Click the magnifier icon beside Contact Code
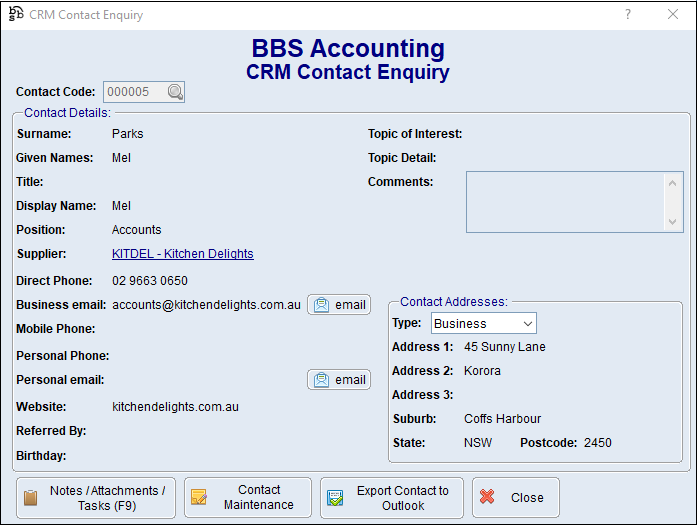 (175, 92)
